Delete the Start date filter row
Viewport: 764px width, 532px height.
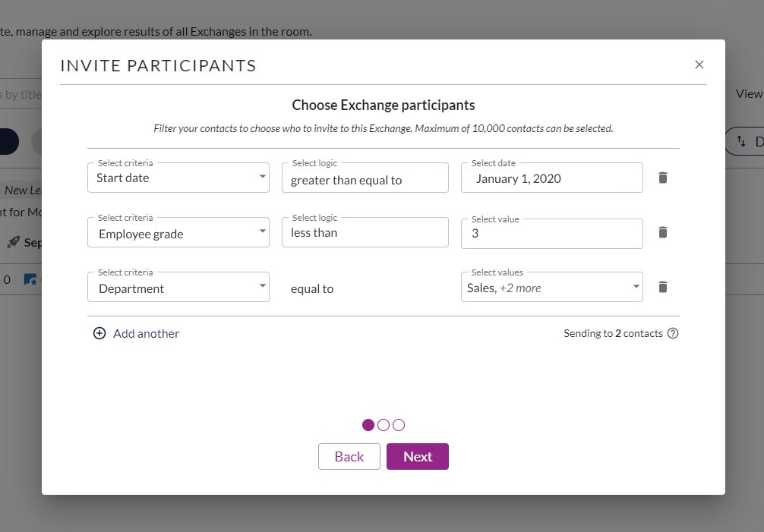click(663, 178)
